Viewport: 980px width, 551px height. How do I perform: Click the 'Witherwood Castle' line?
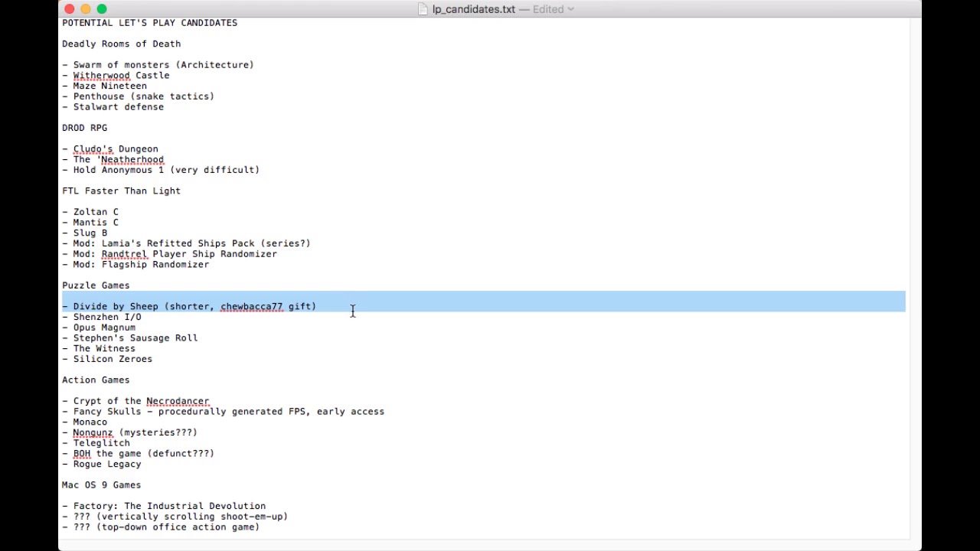click(116, 75)
